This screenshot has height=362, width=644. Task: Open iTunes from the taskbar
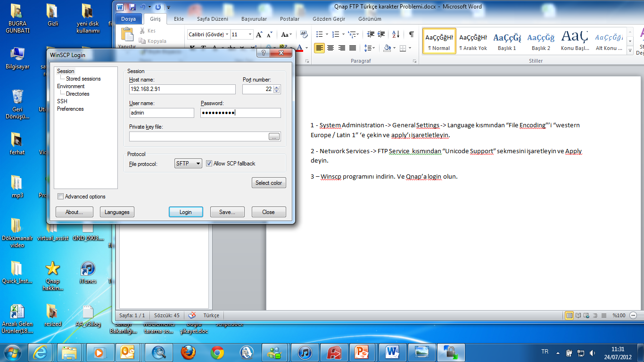[305, 352]
